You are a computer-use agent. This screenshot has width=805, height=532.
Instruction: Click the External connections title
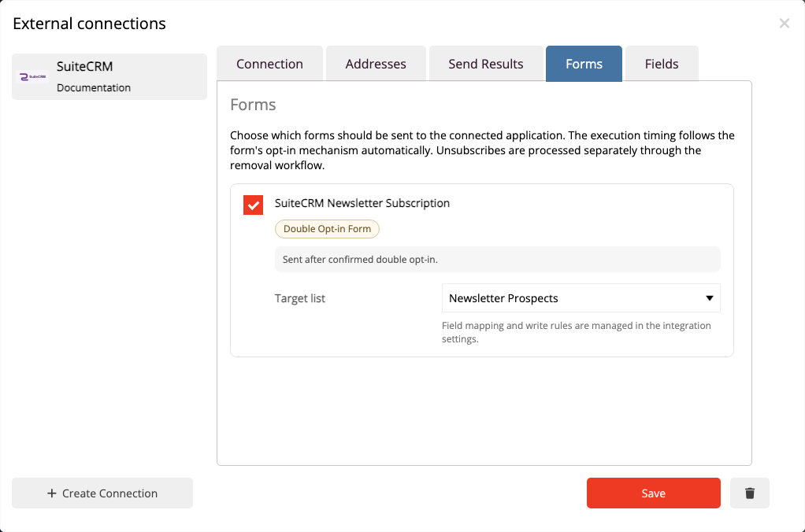click(x=89, y=24)
